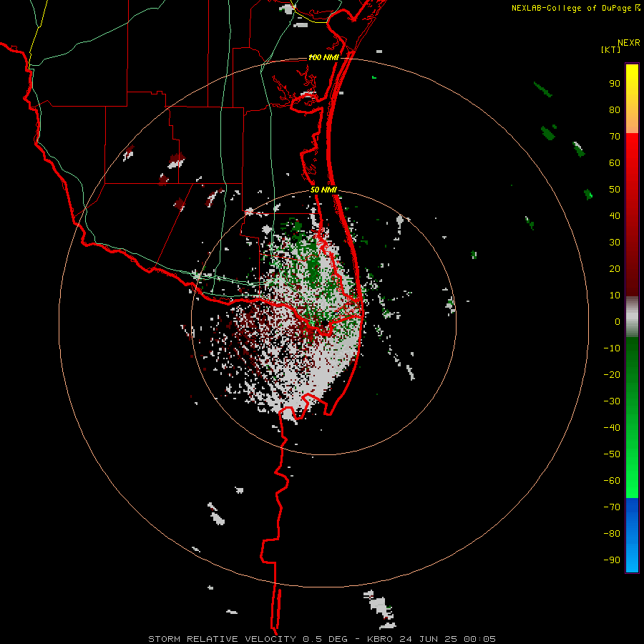The width and height of the screenshot is (644, 644).
Task: Click the -10 value on the velocity scale
Action: [612, 348]
